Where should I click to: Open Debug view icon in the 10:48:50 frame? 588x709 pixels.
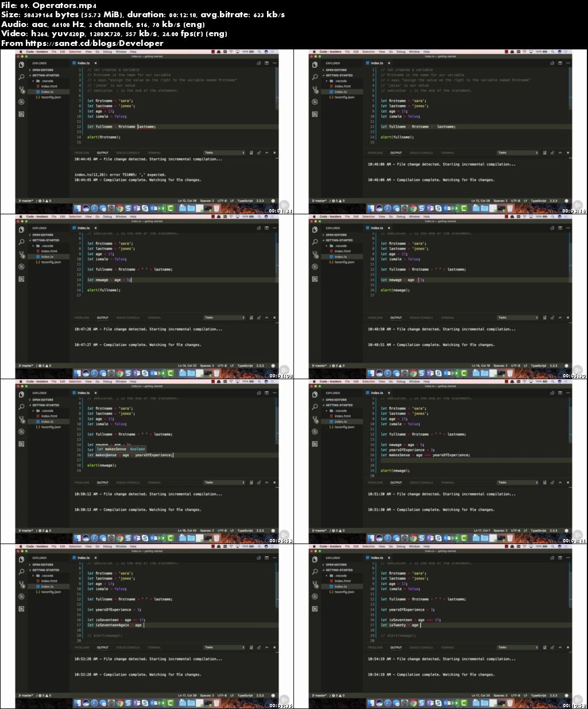[x=315, y=267]
